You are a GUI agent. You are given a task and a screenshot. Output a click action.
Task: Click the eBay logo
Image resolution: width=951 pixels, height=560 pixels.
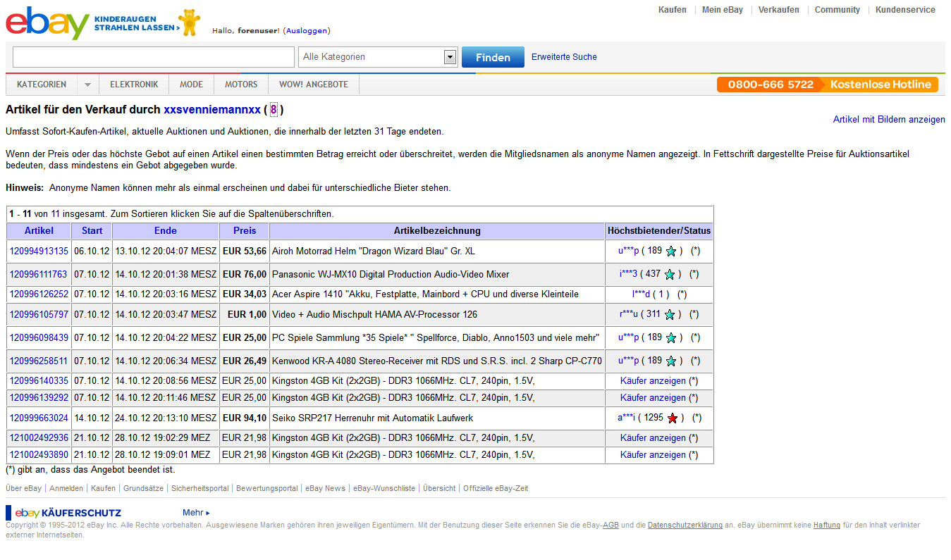click(47, 22)
